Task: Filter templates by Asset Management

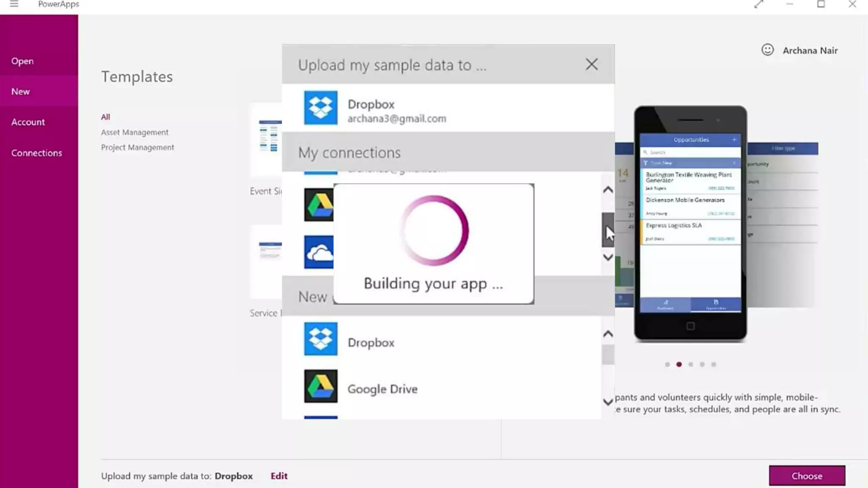Action: (134, 132)
